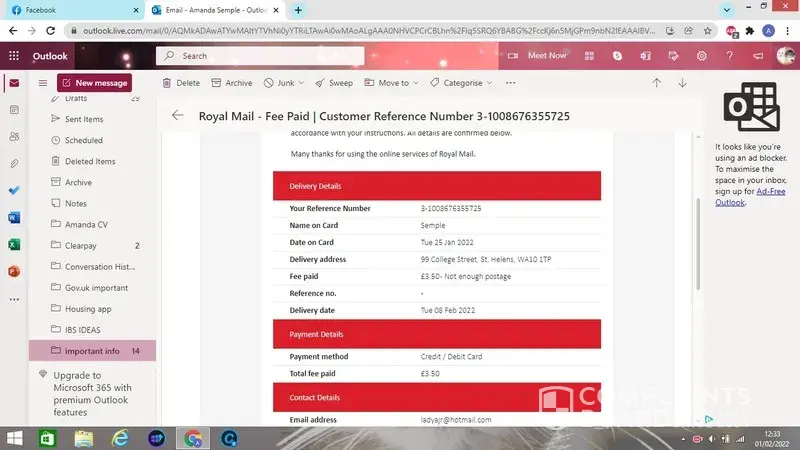Open the People contacts icon

14,136
